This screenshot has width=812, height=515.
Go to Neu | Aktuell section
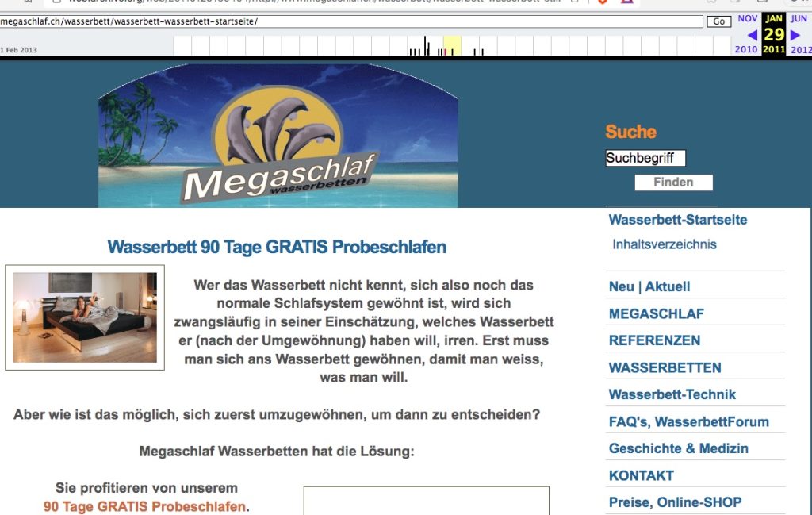pos(649,286)
